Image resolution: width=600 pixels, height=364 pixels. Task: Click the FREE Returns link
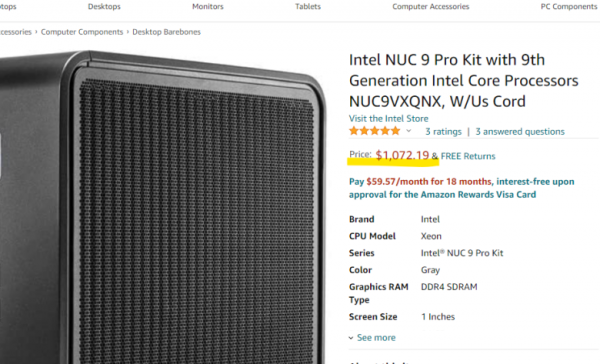pos(468,156)
